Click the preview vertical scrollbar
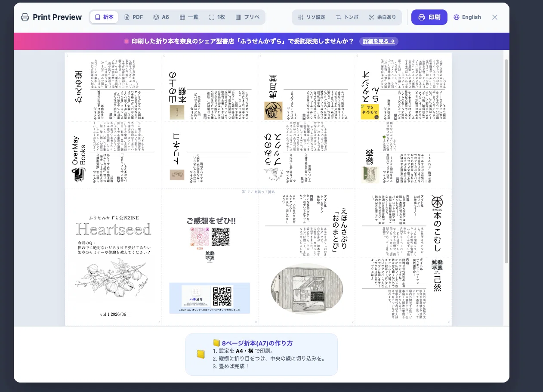Screen dimensions: 543x392 (x=506, y=161)
